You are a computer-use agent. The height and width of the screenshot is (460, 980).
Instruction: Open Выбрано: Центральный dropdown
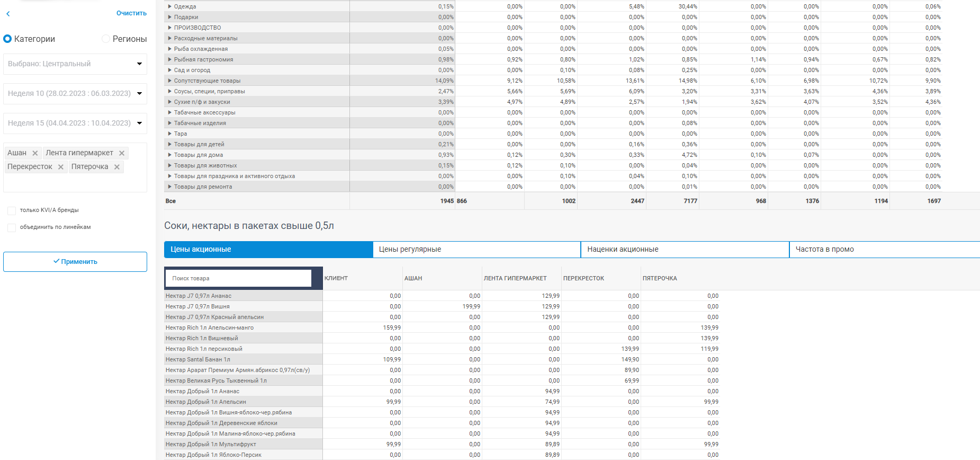coord(75,64)
